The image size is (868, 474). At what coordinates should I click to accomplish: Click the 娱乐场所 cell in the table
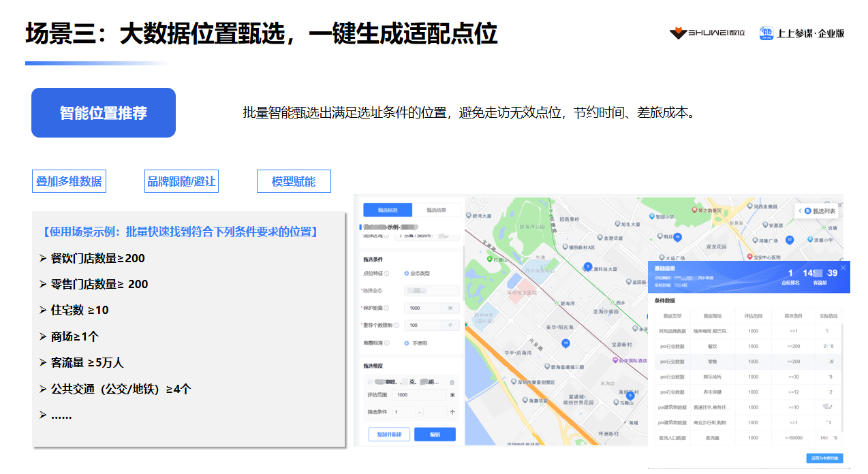(x=713, y=377)
